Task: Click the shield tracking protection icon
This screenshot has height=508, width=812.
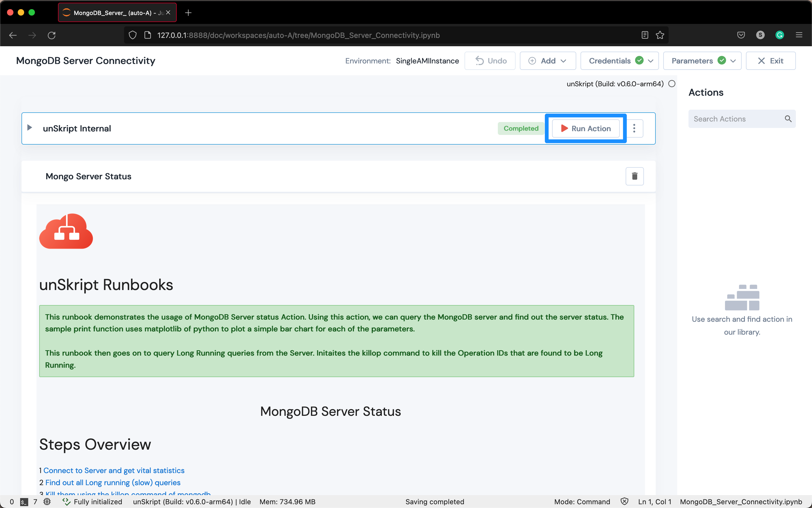Action: pos(133,35)
